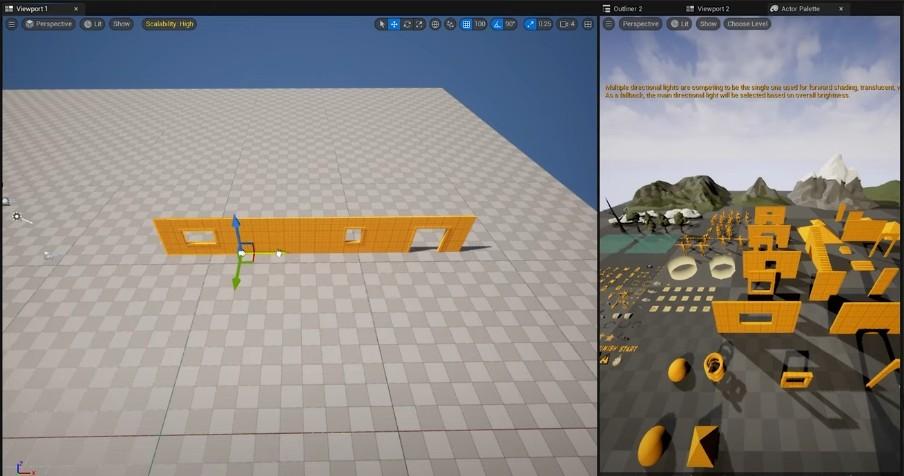Toggle world/local coordinate space globe

point(435,24)
